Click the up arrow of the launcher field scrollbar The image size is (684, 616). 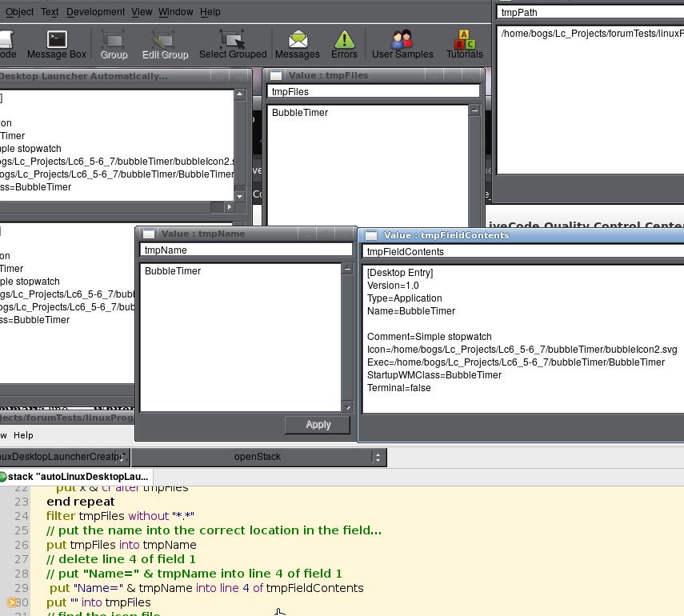239,95
